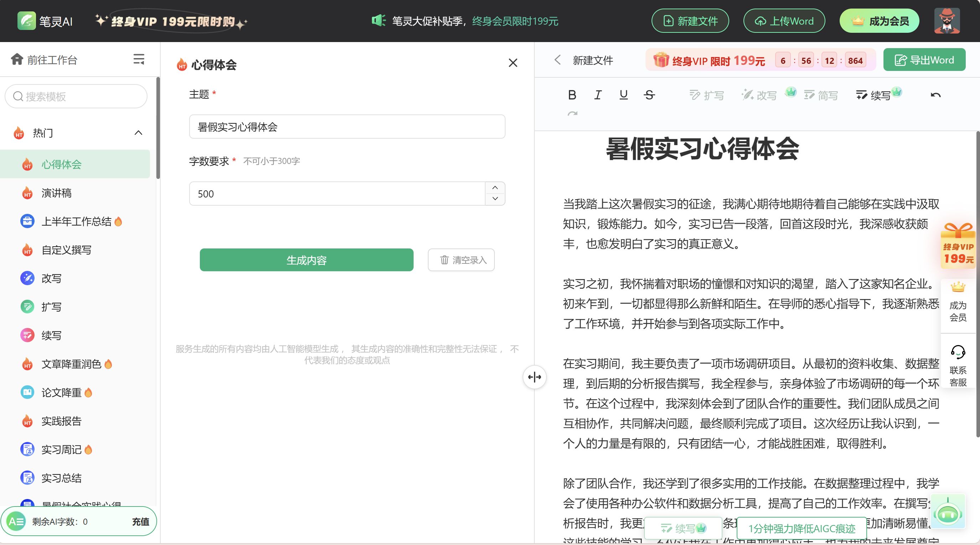Click the redo arrow icon
This screenshot has height=545, width=980.
(x=572, y=113)
